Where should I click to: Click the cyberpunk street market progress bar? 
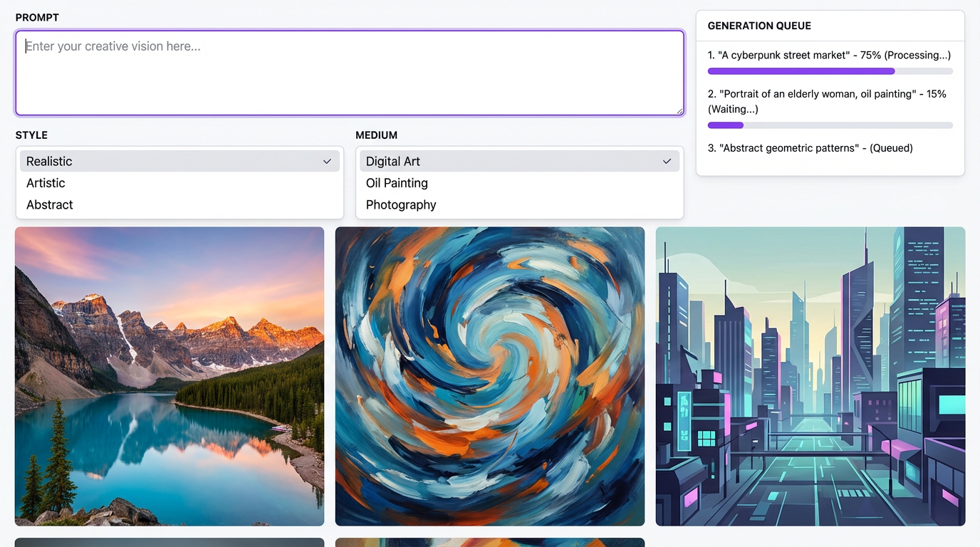coord(830,71)
